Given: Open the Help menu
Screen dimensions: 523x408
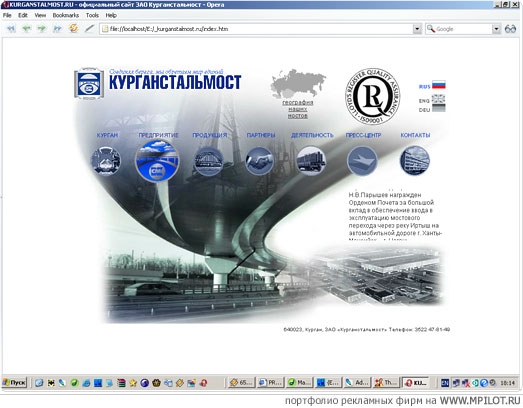Looking at the screenshot, I should pyautogui.click(x=111, y=15).
